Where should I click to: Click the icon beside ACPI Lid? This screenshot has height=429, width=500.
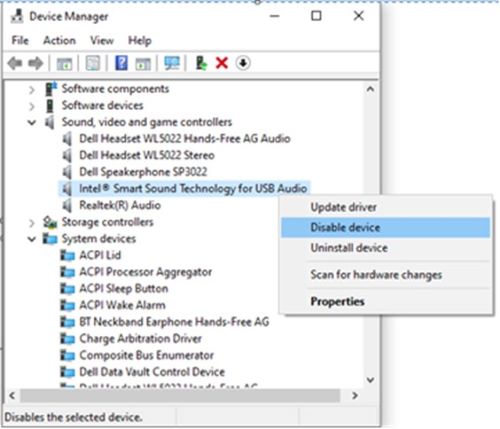(x=67, y=256)
